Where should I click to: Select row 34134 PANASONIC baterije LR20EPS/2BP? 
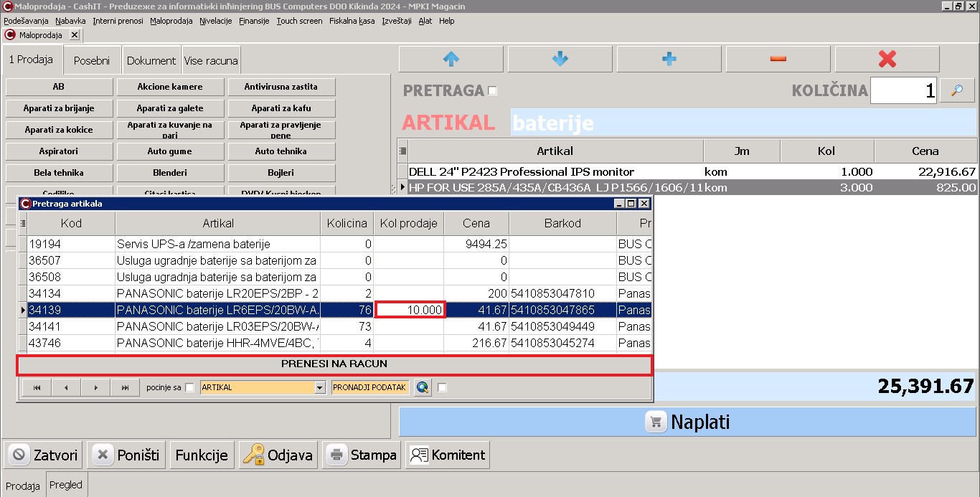[x=336, y=293]
